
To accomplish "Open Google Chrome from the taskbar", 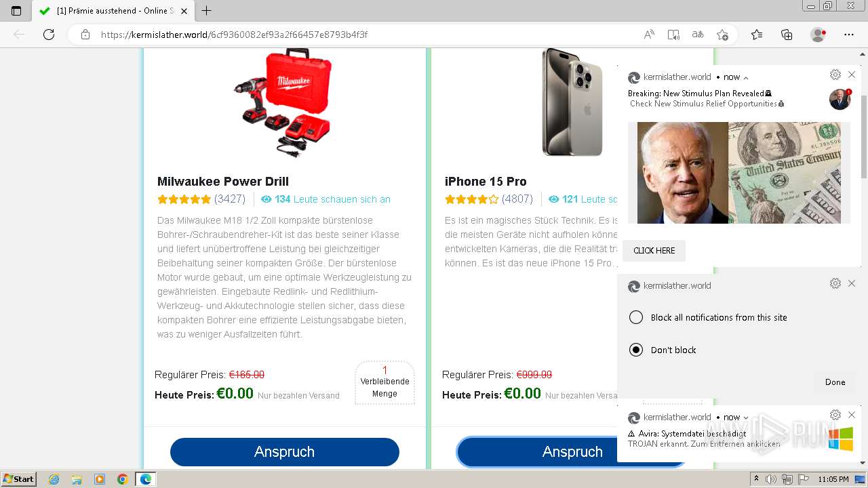I will coord(122,479).
